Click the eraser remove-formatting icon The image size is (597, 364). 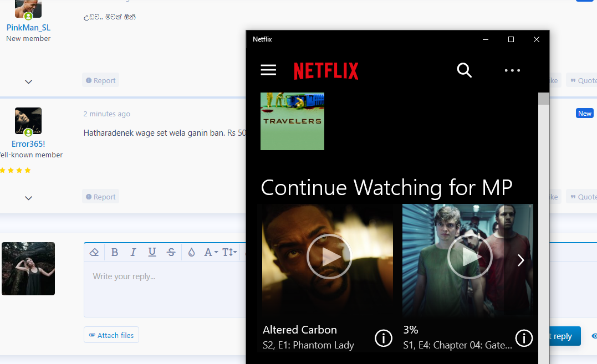(94, 252)
